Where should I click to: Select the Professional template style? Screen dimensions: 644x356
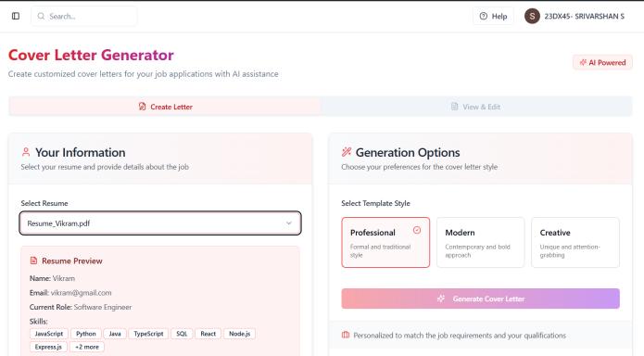[x=385, y=243]
